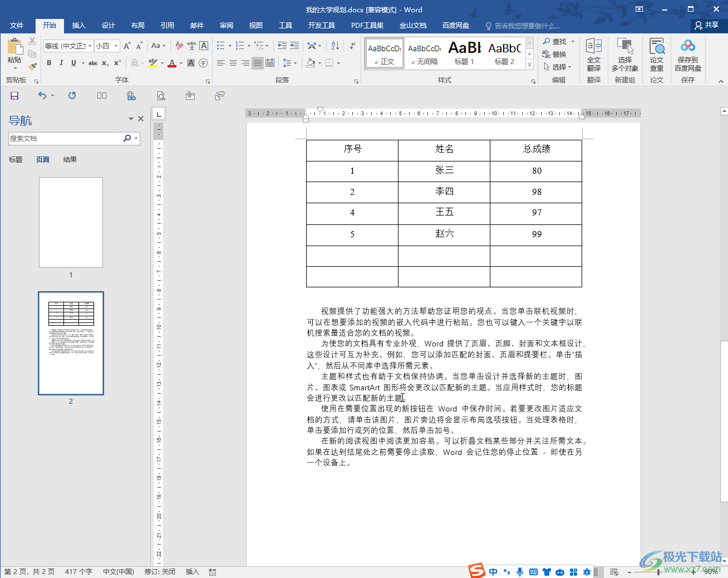Screen dimensions: 728x578
Task: Click the 共享 (Share) button
Action: (x=707, y=25)
